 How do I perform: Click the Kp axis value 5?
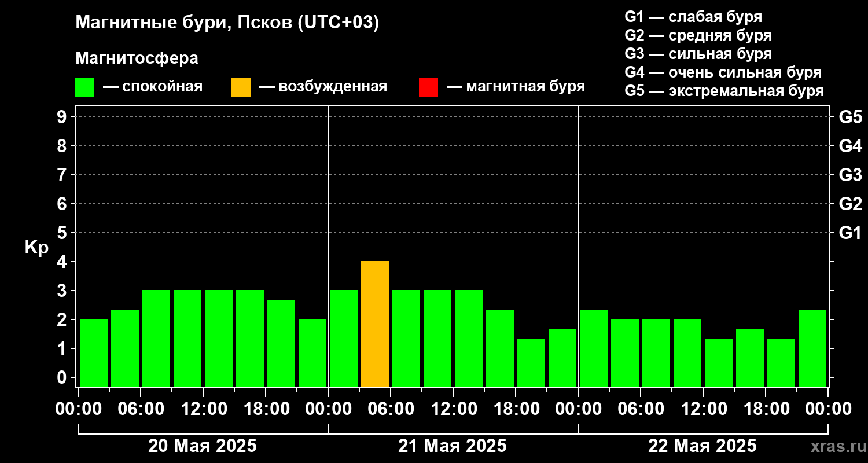pos(63,233)
